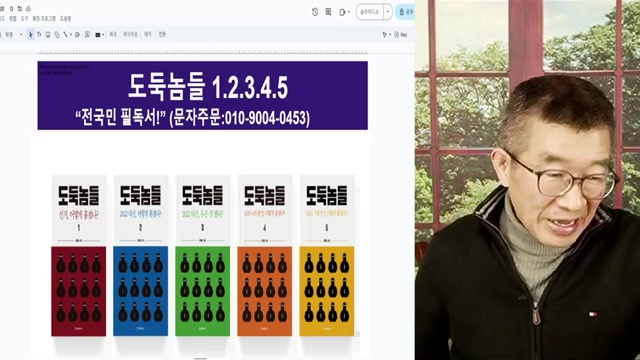
Task: Check the cloud save status icon
Action: (x=28, y=9)
